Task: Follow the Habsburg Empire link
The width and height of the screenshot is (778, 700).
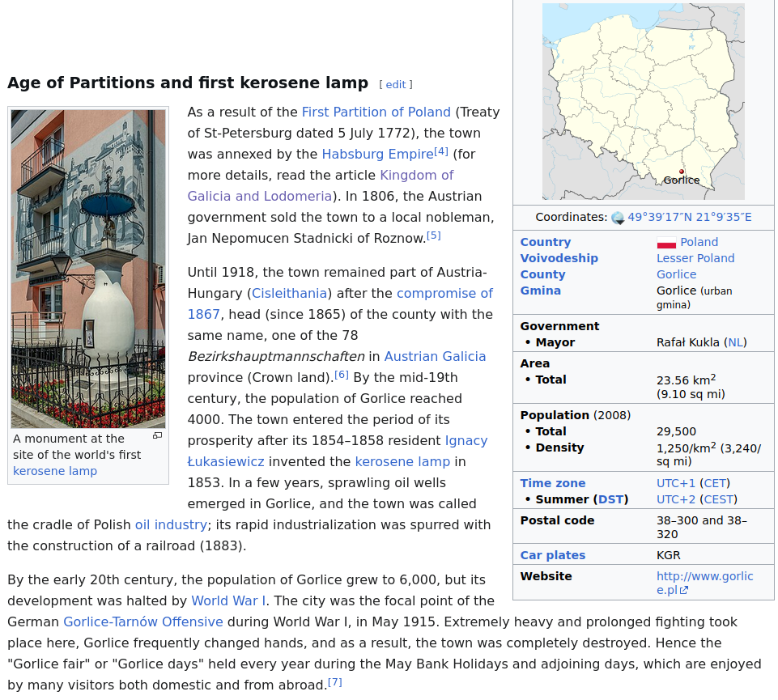Action: (x=377, y=155)
